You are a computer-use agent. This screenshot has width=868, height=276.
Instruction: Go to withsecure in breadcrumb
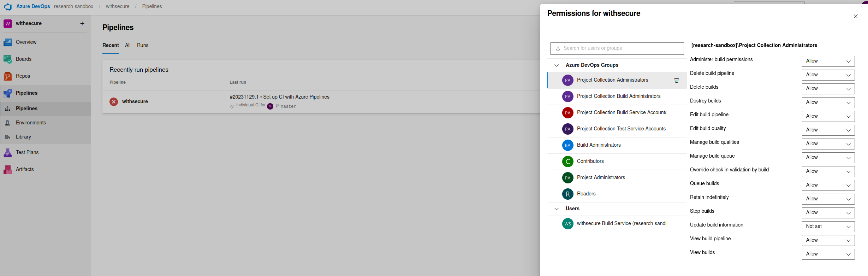[118, 6]
